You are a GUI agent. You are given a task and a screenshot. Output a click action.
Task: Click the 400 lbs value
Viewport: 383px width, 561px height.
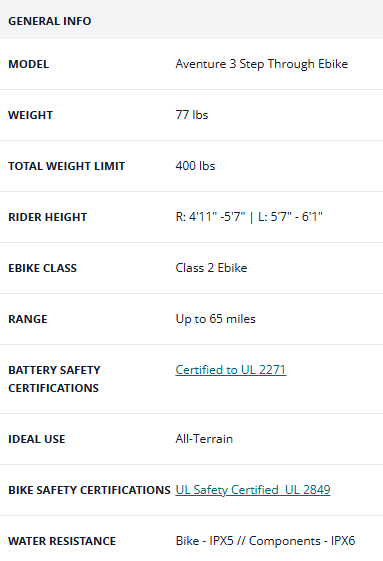(x=195, y=166)
